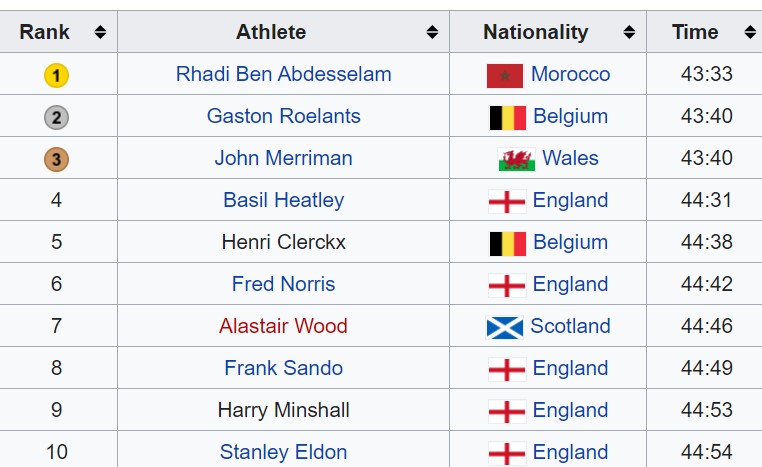Open Rhadi Ben Abdesselam athlete link

coord(283,74)
